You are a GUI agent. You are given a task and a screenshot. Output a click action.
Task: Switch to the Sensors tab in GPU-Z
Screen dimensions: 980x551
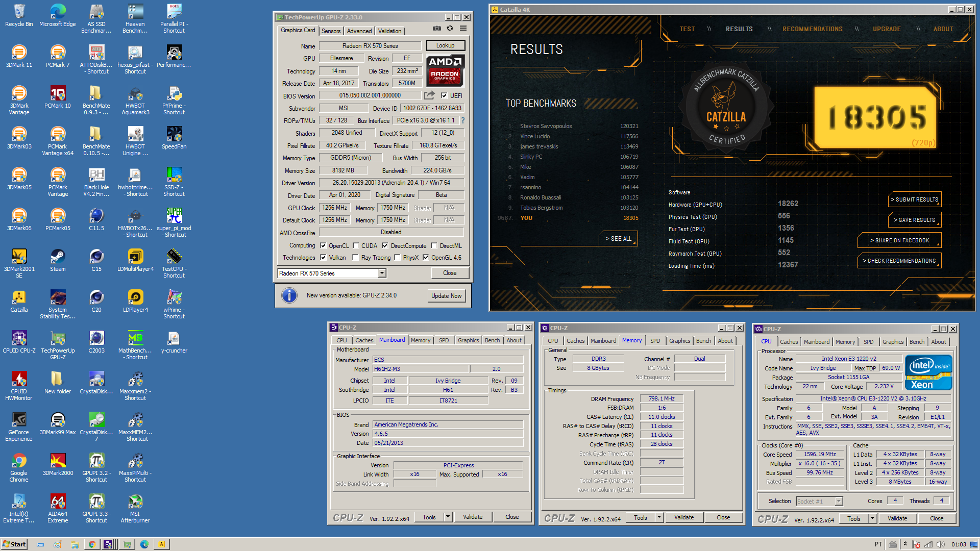point(331,31)
